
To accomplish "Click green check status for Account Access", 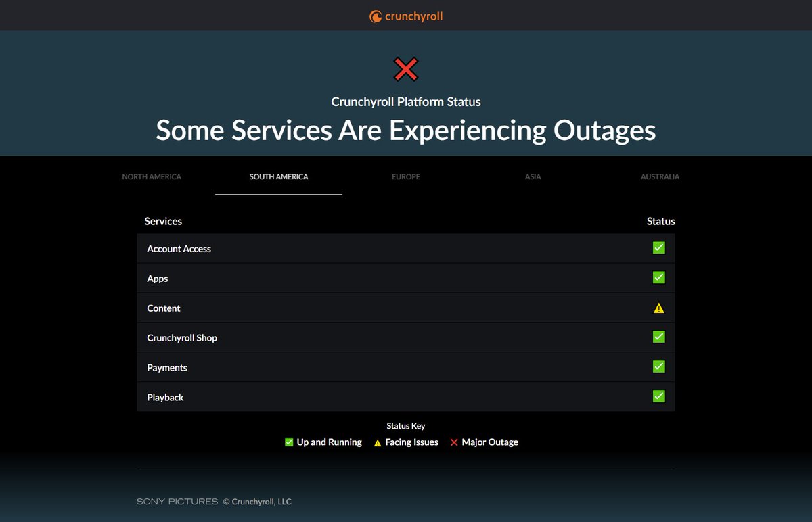I will pyautogui.click(x=659, y=248).
